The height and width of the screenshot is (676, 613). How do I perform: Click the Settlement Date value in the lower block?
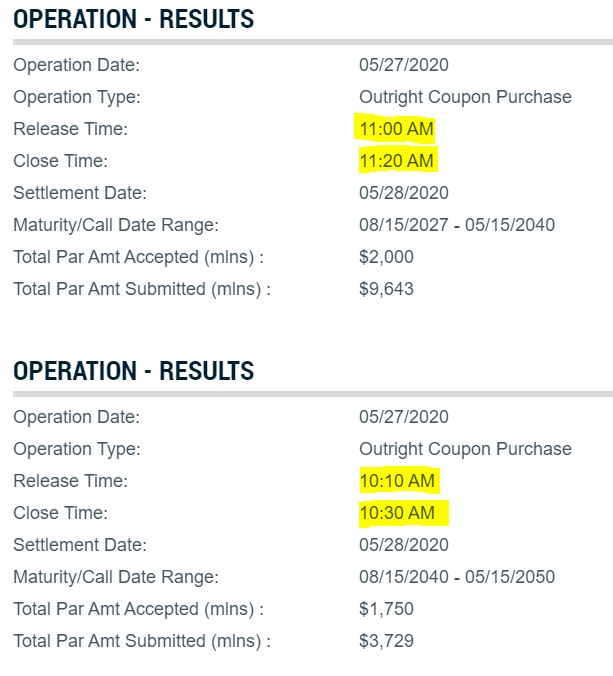tap(404, 545)
